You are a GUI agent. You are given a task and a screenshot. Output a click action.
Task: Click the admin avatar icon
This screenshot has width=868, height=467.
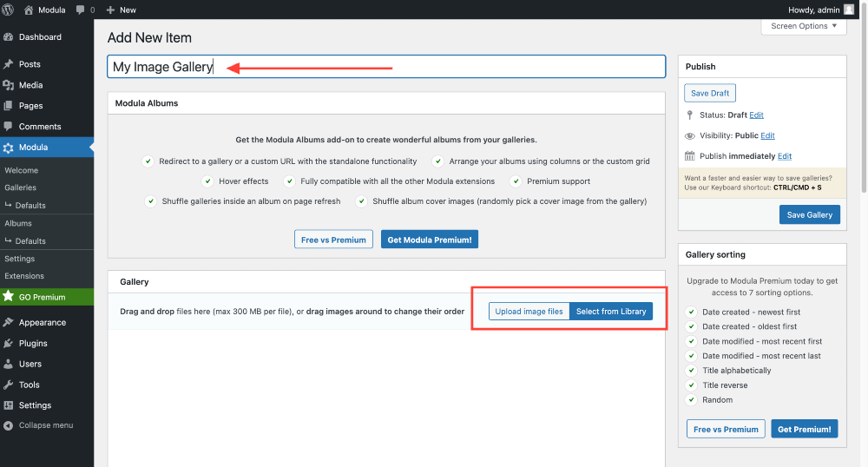pos(849,10)
